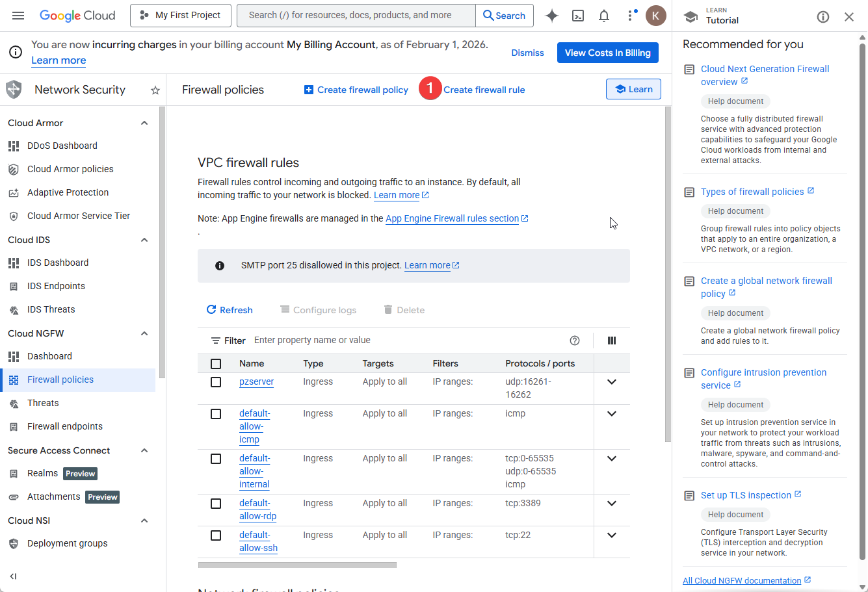This screenshot has height=592, width=868.
Task: Check the default-allow-internal rule checkbox
Action: click(x=216, y=459)
